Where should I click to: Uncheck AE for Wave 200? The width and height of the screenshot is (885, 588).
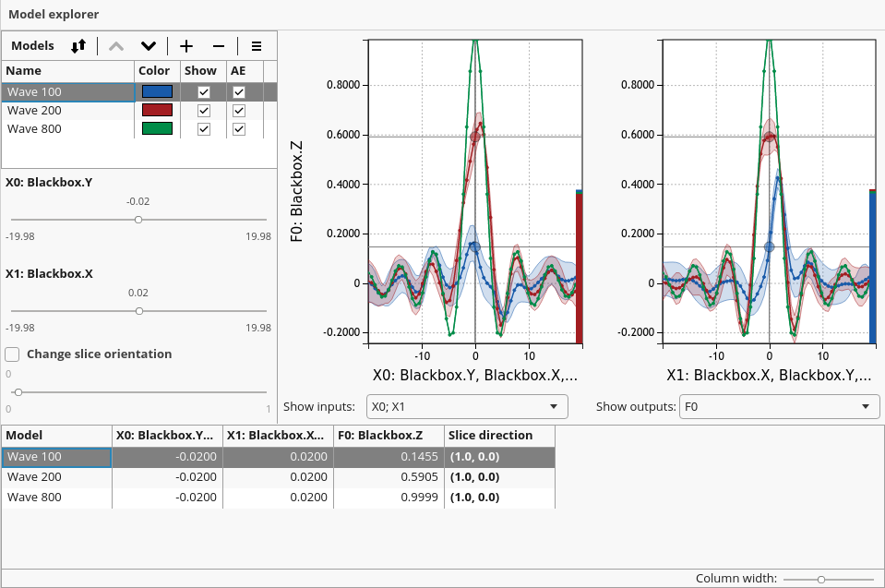click(239, 111)
